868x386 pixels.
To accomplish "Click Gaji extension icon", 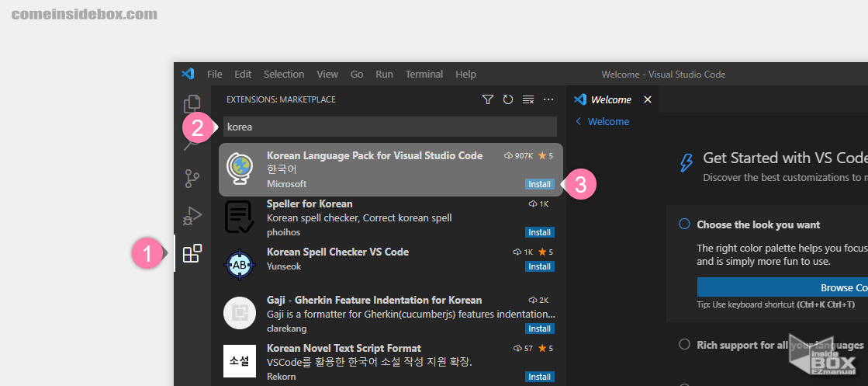I will click(240, 313).
